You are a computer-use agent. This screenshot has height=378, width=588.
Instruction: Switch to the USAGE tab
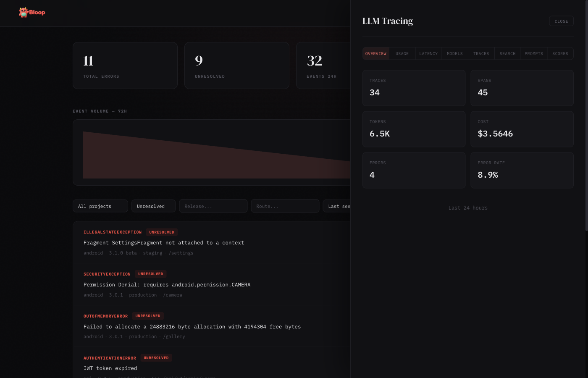click(x=402, y=53)
